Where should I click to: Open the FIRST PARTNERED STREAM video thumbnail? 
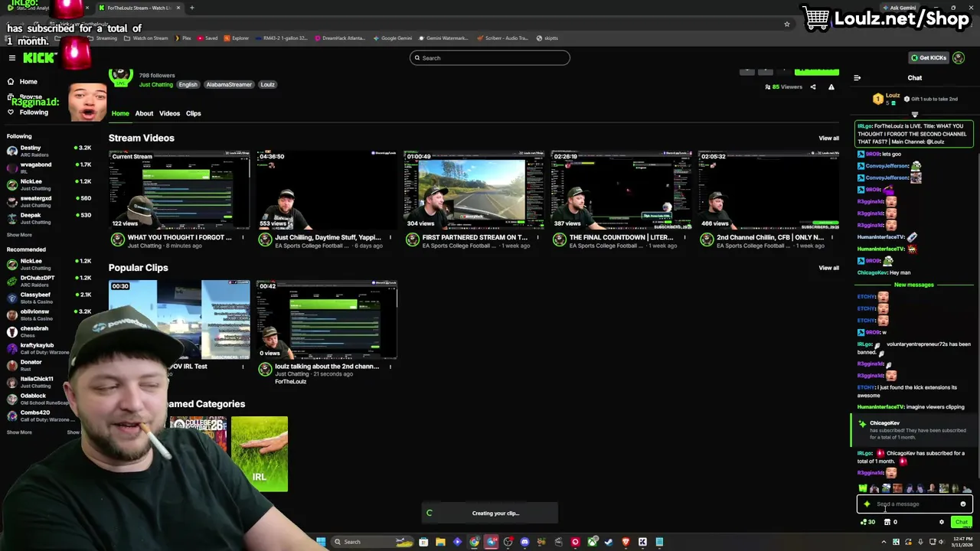[x=474, y=190]
